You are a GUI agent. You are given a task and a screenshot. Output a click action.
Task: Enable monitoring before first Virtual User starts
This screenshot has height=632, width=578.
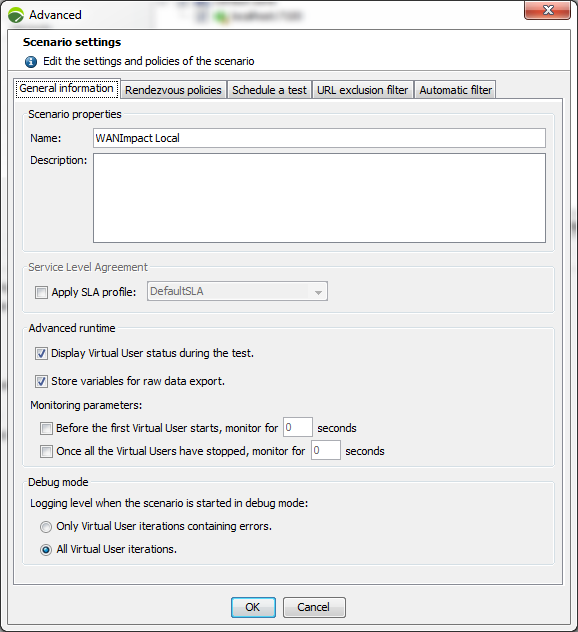[x=46, y=428]
